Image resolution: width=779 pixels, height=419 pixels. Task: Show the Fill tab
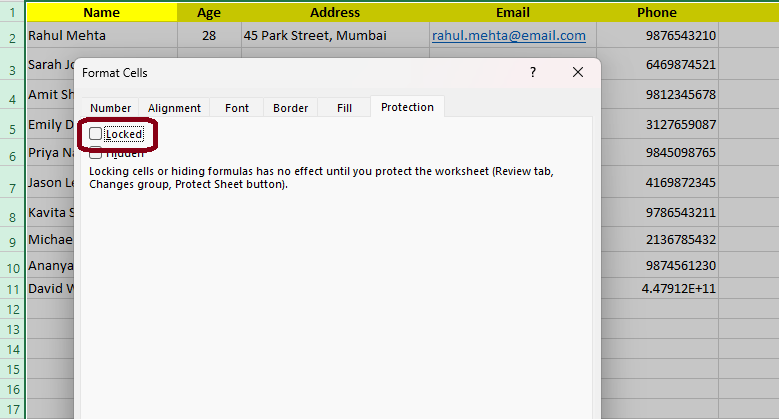point(344,108)
